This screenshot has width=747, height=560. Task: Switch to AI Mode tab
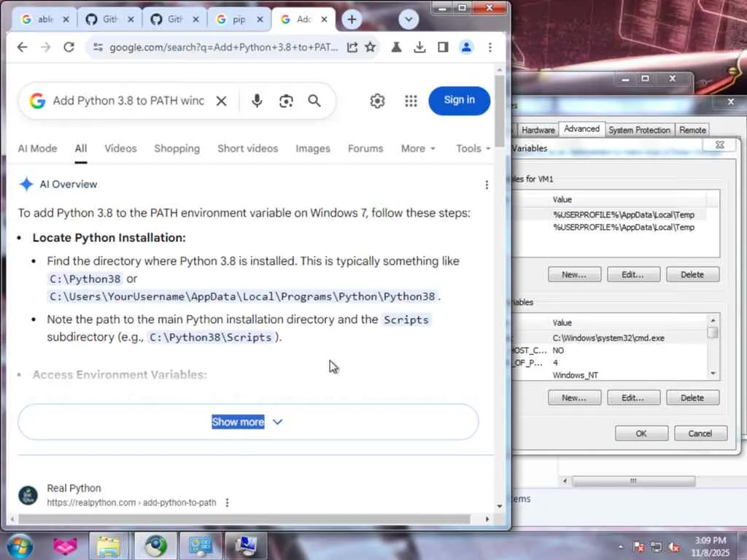[x=37, y=149]
